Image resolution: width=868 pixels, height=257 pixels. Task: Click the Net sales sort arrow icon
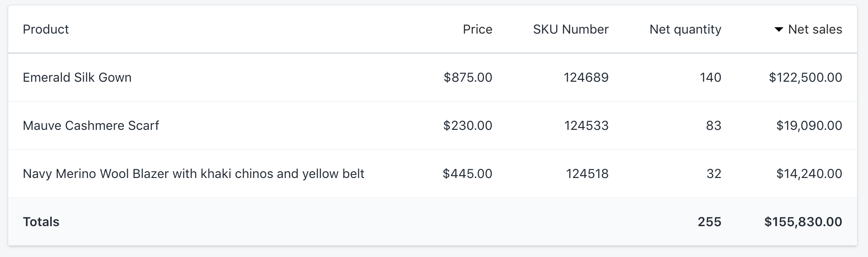[778, 30]
